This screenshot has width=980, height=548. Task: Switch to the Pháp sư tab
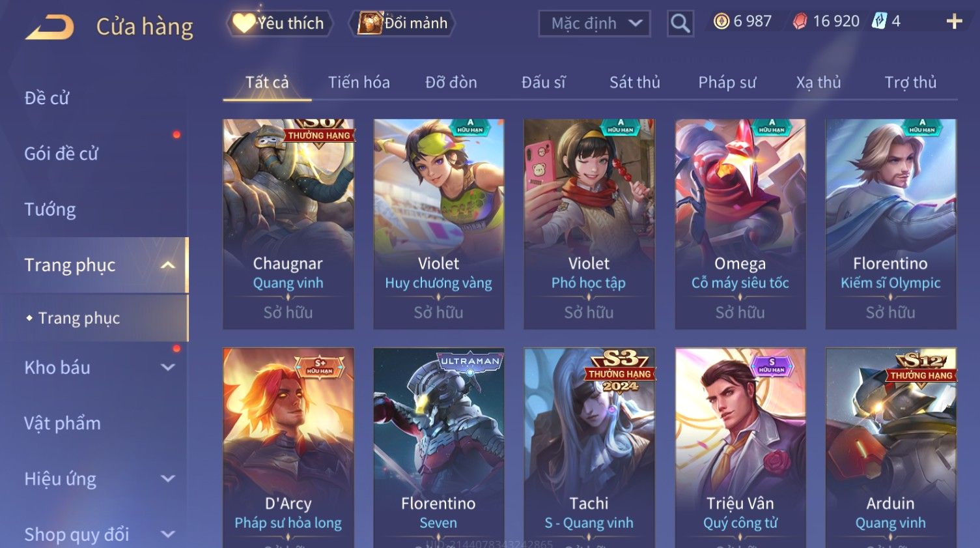pyautogui.click(x=727, y=83)
